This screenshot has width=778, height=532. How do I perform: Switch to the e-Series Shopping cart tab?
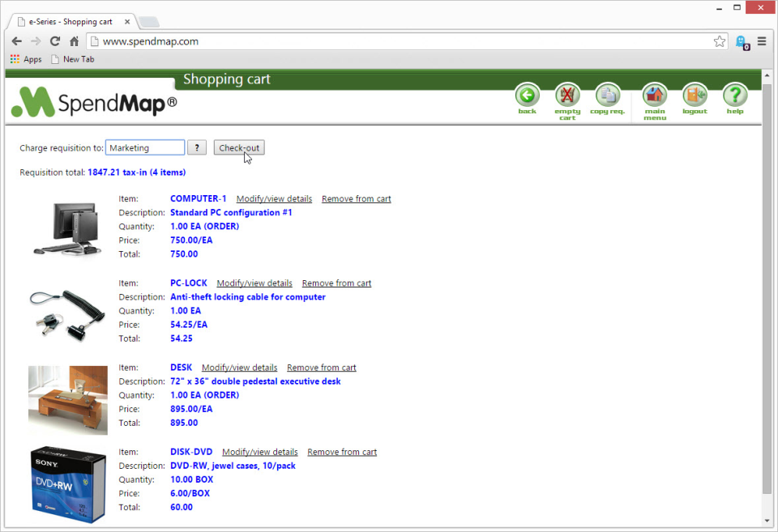tap(71, 22)
